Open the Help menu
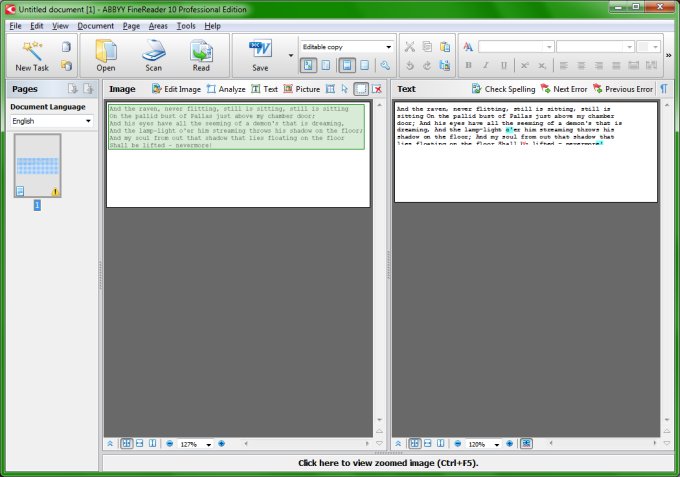 [x=212, y=26]
